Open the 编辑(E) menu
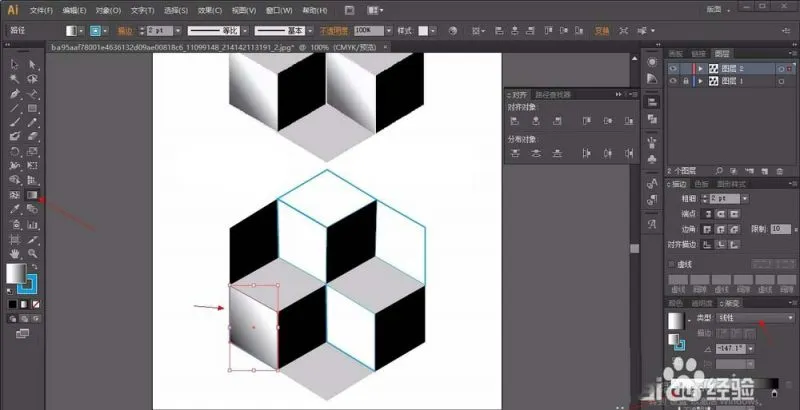This screenshot has width=800, height=410. coord(74,11)
